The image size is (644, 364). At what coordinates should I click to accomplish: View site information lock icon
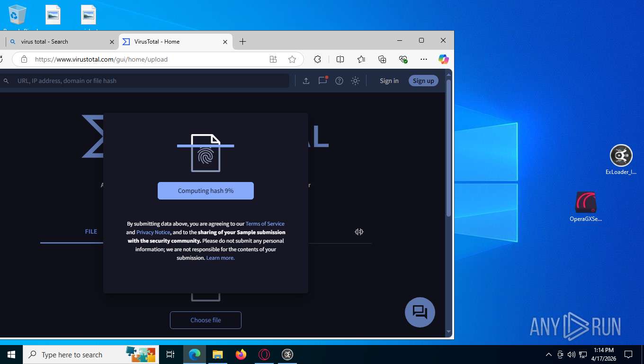tap(24, 59)
